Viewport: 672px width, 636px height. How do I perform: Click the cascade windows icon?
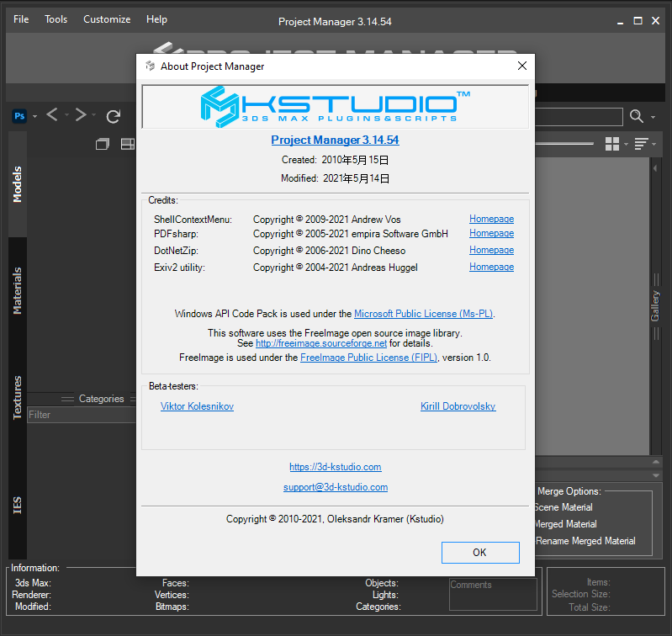coord(103,144)
